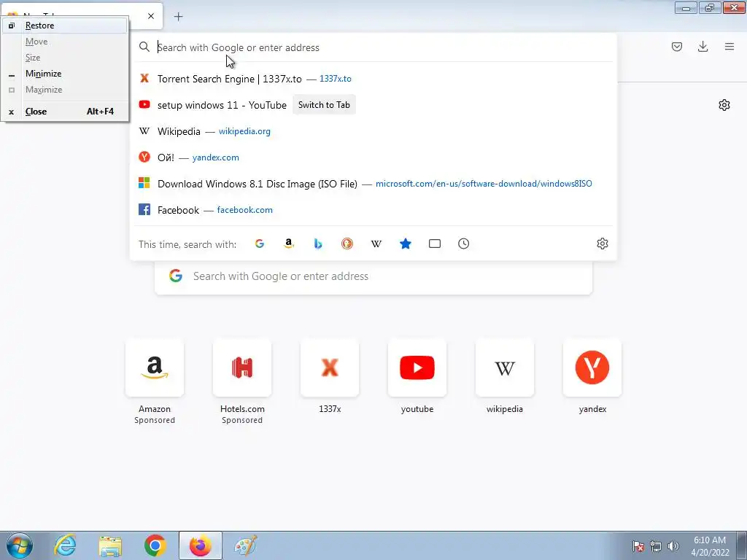
Task: Open Paint from the taskbar
Action: point(246,545)
